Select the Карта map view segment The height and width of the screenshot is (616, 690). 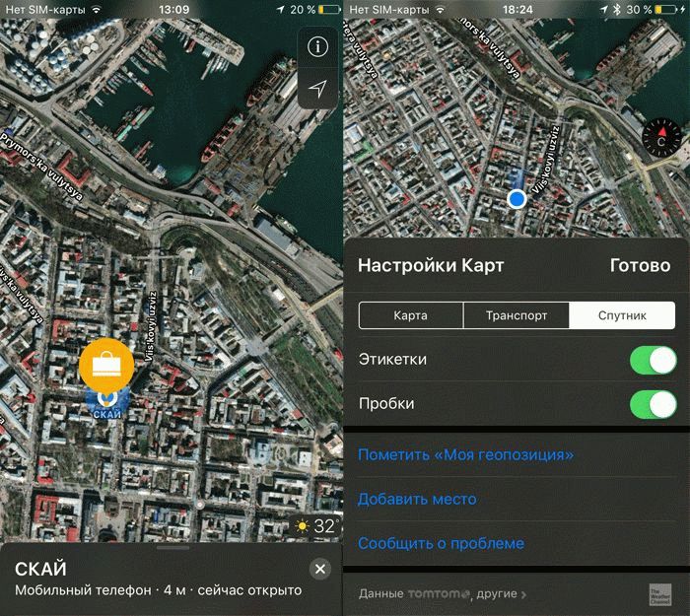pos(410,315)
